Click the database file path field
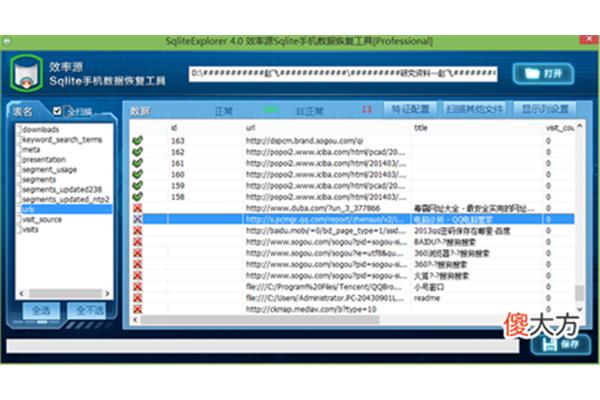The image size is (600, 400). click(x=343, y=73)
